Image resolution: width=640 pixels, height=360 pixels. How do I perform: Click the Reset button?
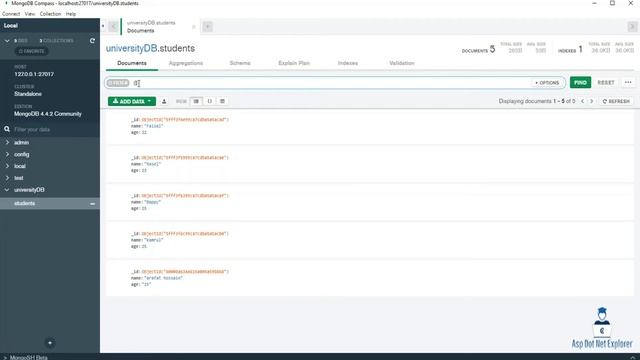point(606,82)
